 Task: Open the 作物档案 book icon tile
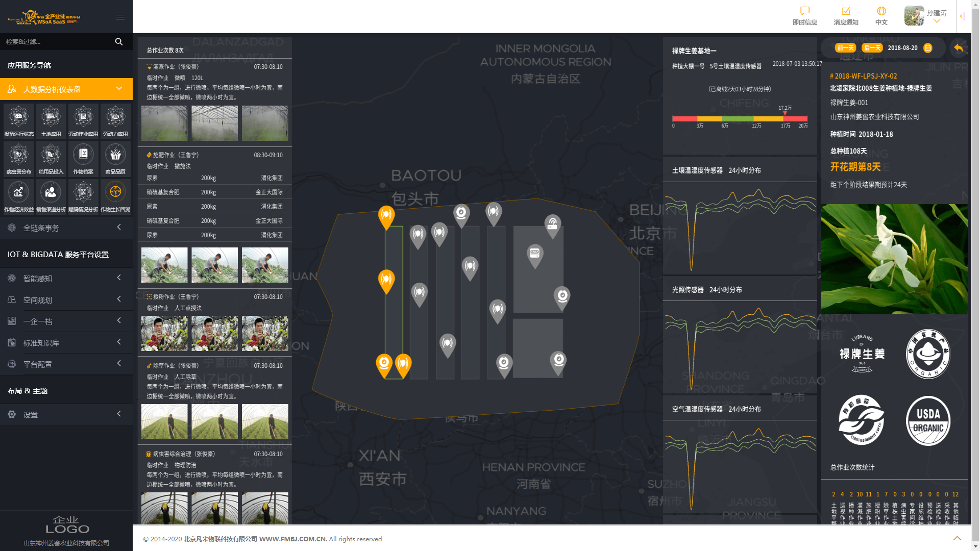point(83,159)
